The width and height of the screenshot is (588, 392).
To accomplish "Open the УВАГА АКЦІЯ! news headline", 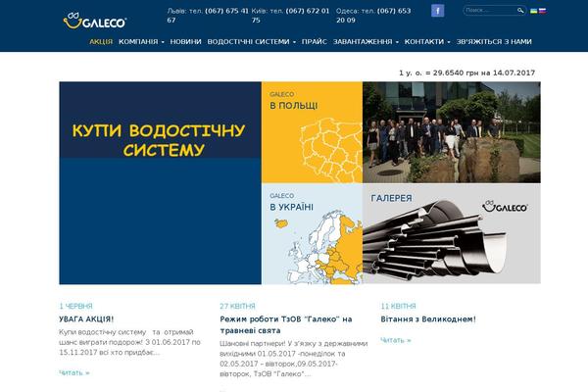I will pyautogui.click(x=86, y=319).
